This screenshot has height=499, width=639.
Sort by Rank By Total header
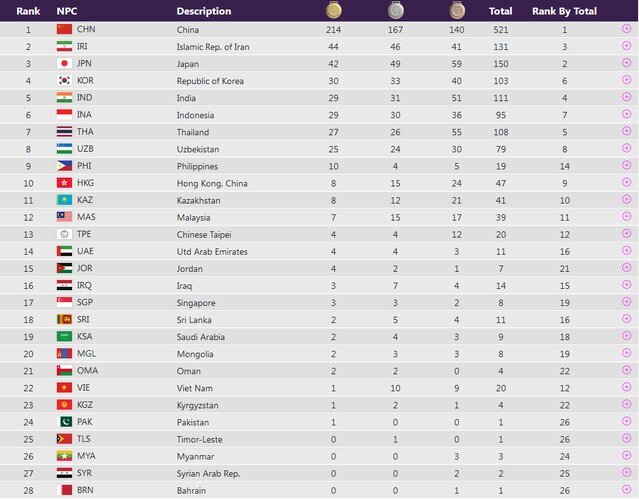[x=564, y=11]
